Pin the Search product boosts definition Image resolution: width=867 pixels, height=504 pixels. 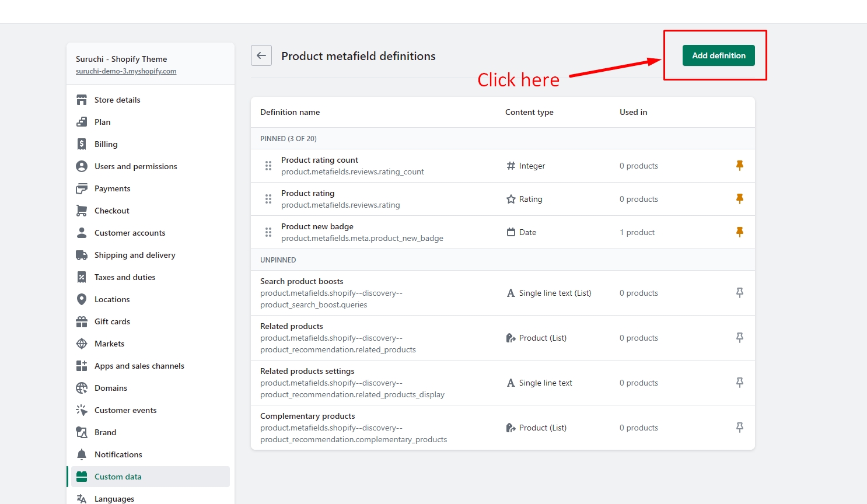(739, 293)
